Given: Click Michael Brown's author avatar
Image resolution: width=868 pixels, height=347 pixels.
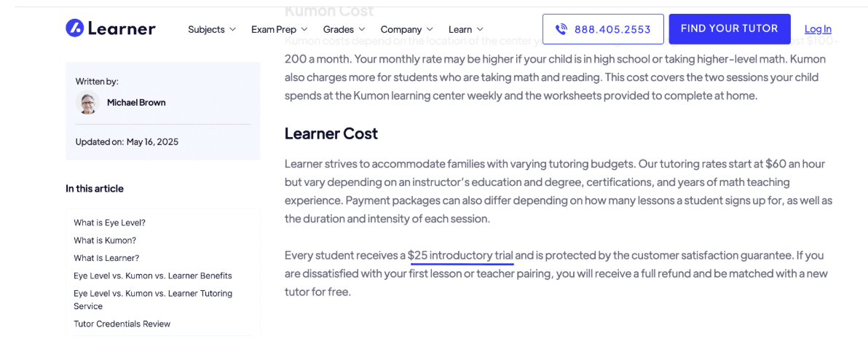Looking at the screenshot, I should point(87,103).
